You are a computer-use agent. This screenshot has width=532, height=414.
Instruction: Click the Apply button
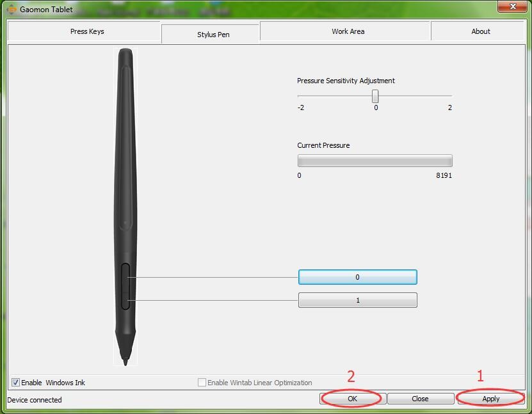[490, 399]
